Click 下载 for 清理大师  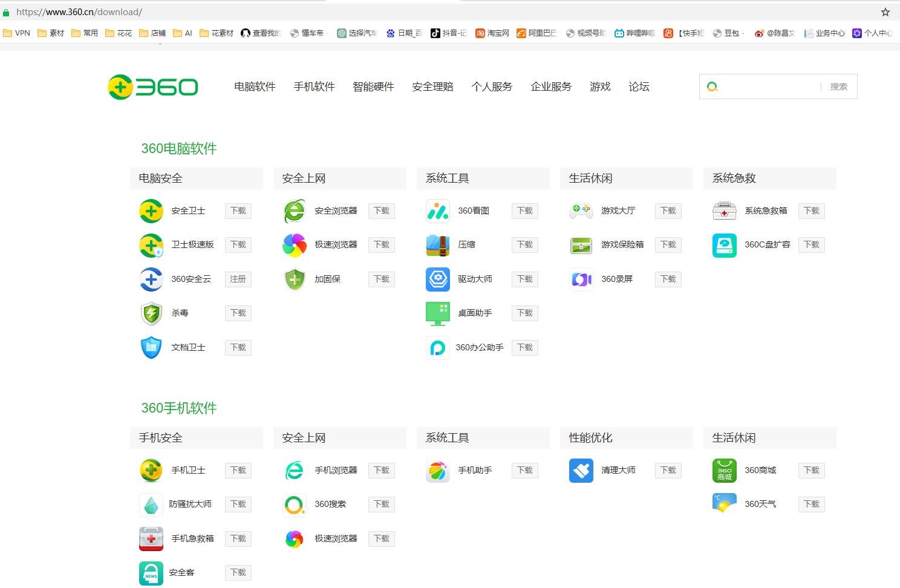668,470
